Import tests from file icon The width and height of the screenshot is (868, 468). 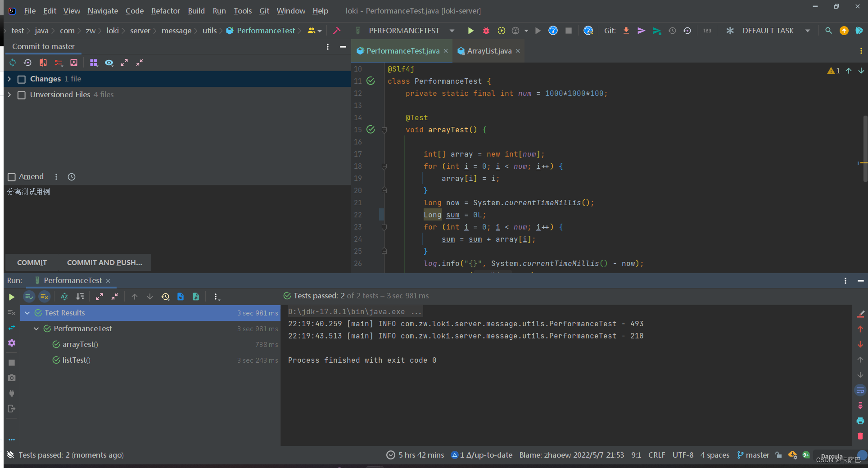pyautogui.click(x=181, y=297)
